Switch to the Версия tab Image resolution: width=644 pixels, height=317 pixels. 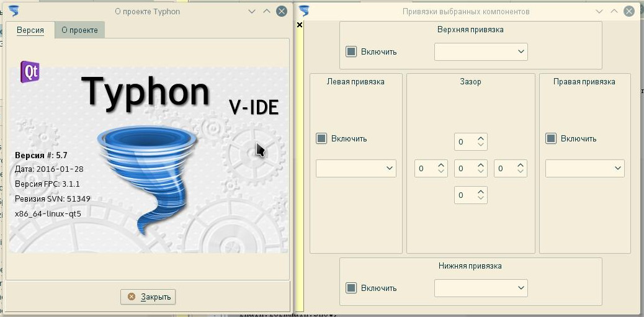click(x=30, y=30)
